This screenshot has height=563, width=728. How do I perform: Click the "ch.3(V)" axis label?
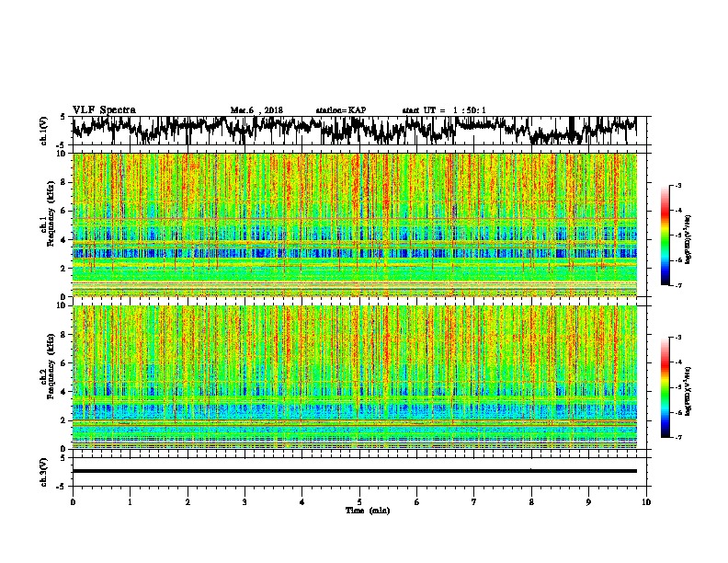(44, 472)
